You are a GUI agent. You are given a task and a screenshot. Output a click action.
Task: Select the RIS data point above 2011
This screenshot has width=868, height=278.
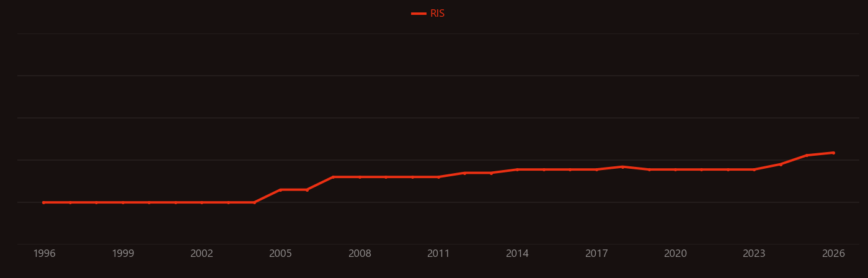(438, 177)
